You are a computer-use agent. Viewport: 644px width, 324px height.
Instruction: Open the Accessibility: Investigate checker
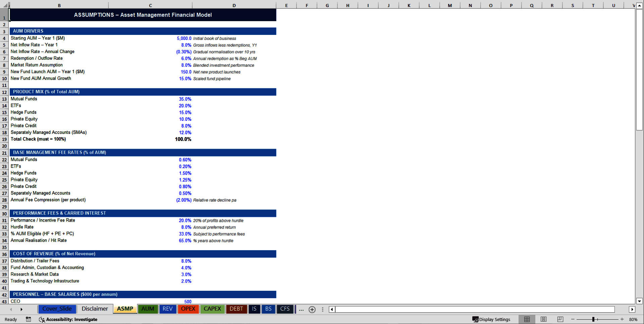click(69, 319)
